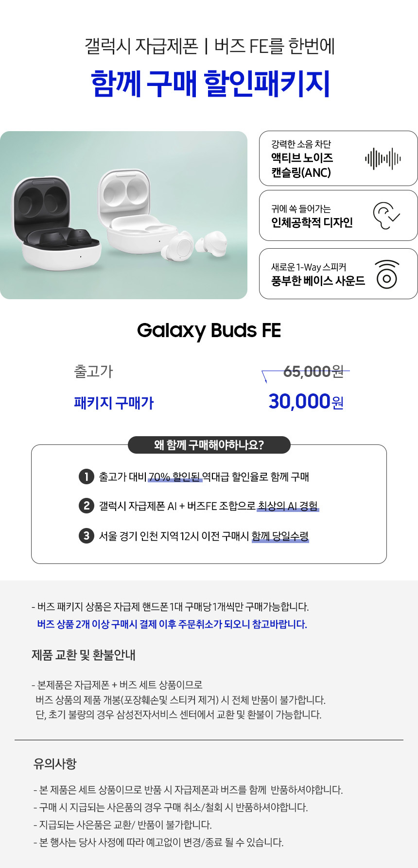Click the blue order cancellation notice text

click(x=172, y=624)
